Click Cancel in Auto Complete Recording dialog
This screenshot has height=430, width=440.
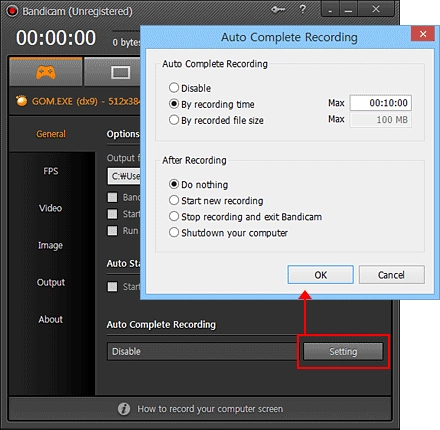(x=392, y=275)
